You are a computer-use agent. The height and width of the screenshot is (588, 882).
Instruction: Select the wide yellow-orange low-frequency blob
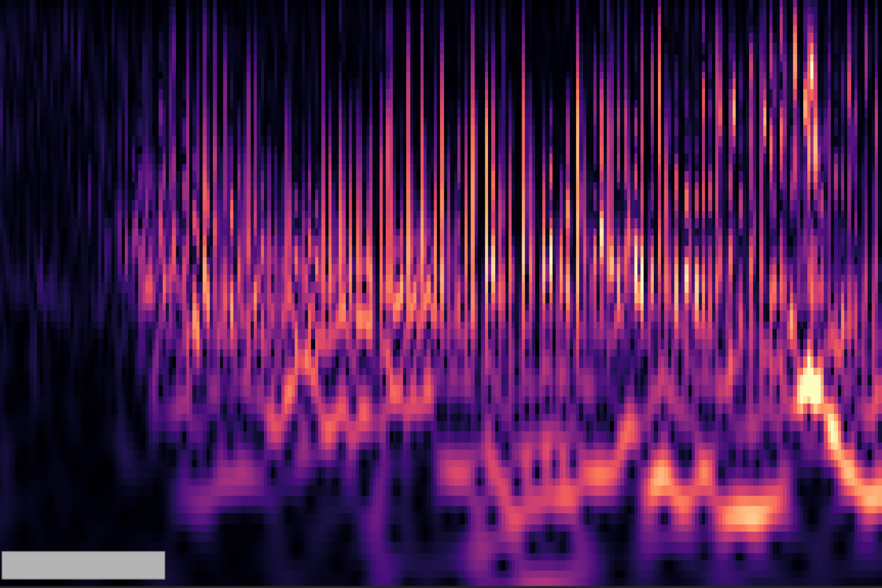pyautogui.click(x=747, y=516)
